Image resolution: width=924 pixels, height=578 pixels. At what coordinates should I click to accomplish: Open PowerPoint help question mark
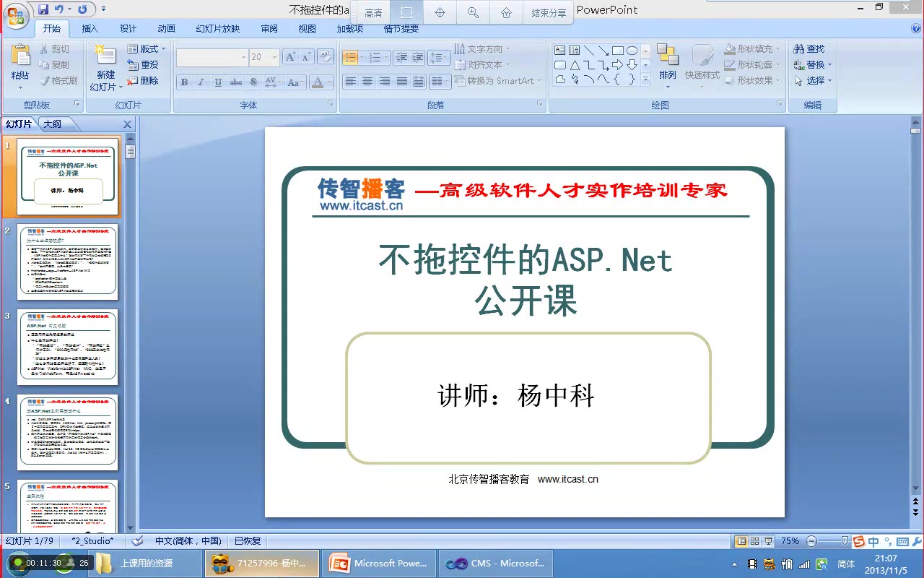916,29
